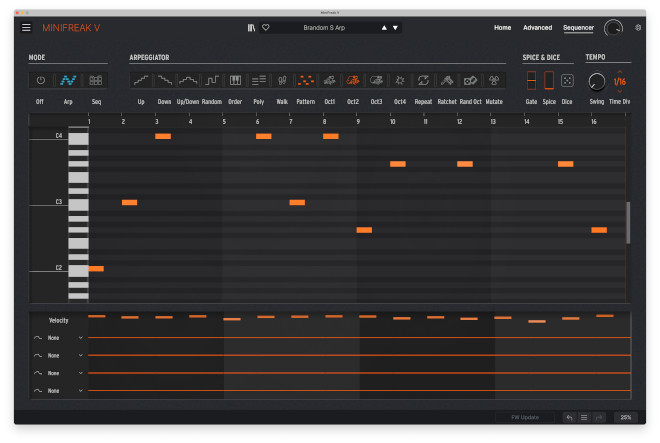Turn the sequencer mode Off
Screen dimensions: 660x443
pos(41,80)
